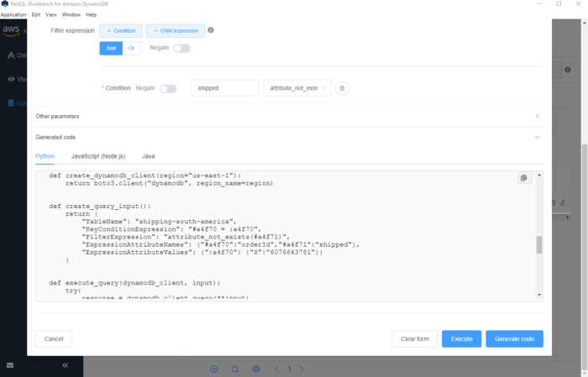588x377 pixels.
Task: Click the add circle icon in bottom toolbar
Action: point(214,369)
